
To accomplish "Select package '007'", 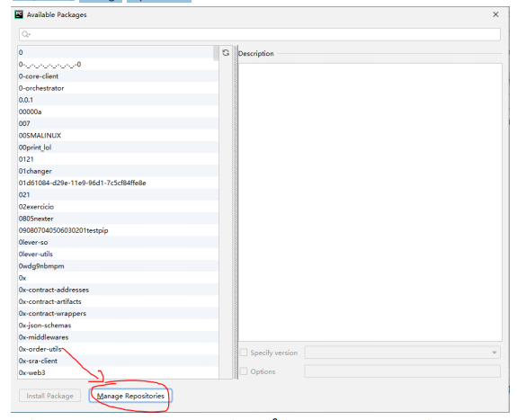I will point(118,124).
